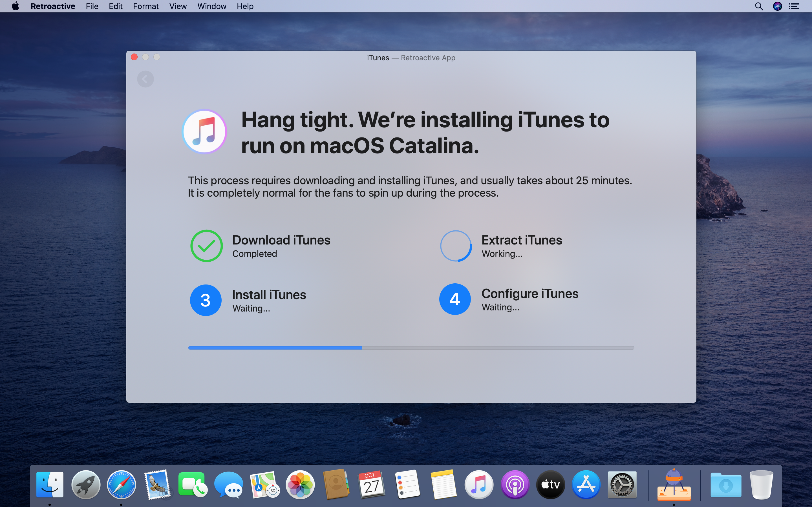Open Music app in the Dock
Image resolution: width=812 pixels, height=507 pixels.
point(479,485)
